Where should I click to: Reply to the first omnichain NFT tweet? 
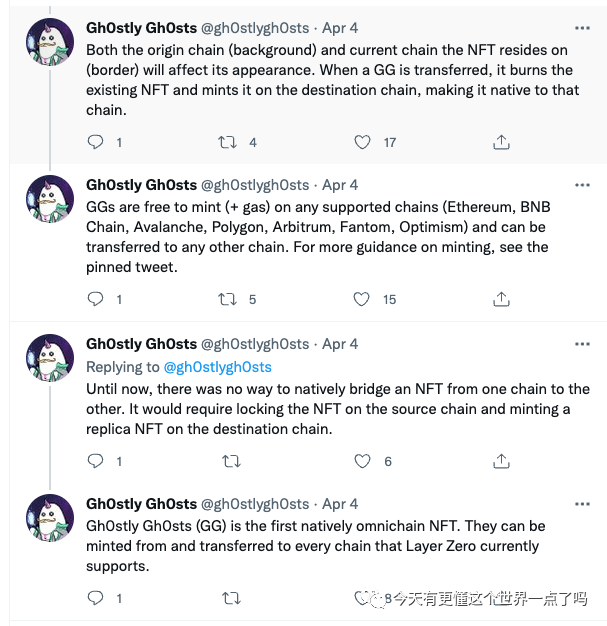click(x=96, y=598)
